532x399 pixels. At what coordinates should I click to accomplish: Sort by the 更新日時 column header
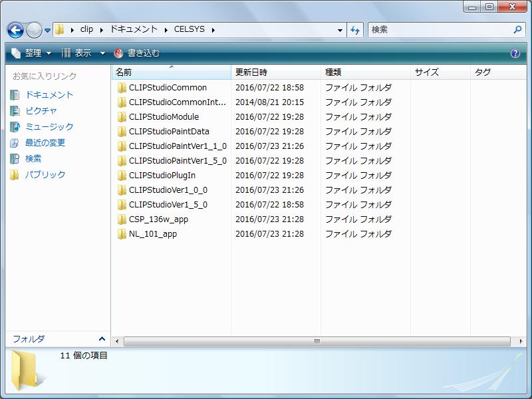(x=276, y=72)
